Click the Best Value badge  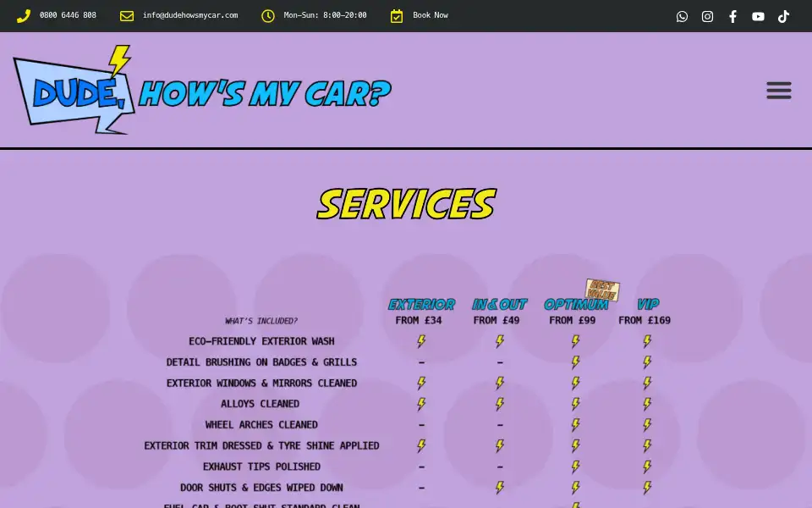(x=602, y=290)
